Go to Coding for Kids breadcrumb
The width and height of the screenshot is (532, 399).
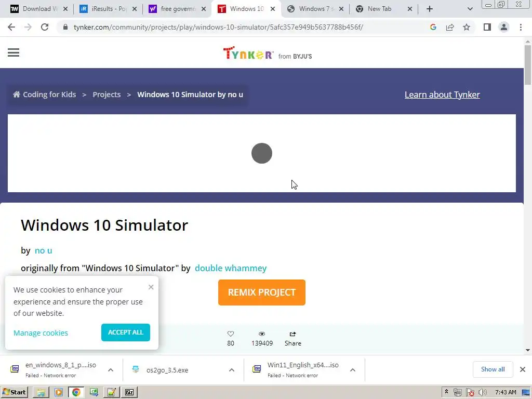point(45,95)
